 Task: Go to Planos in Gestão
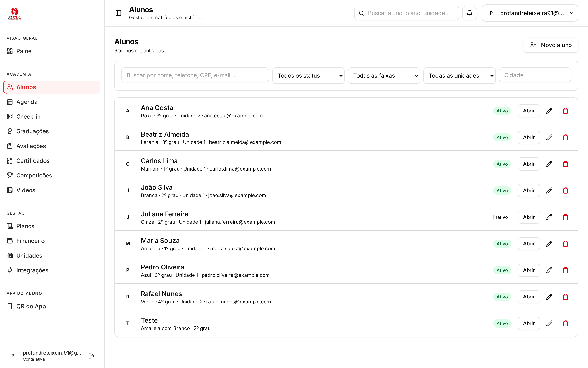52,226
